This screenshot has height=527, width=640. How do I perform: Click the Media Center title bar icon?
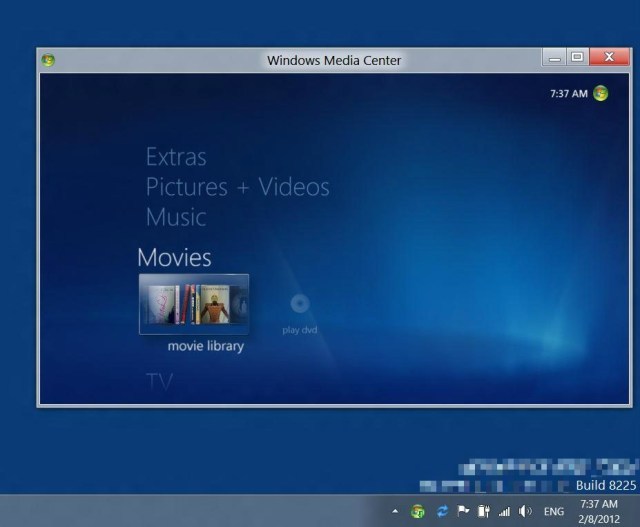(x=48, y=60)
